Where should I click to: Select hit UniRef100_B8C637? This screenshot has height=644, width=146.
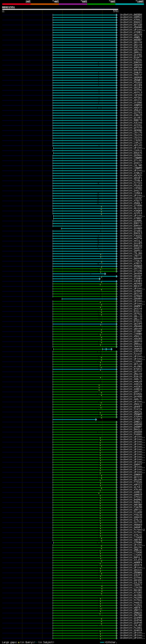click(131, 286)
